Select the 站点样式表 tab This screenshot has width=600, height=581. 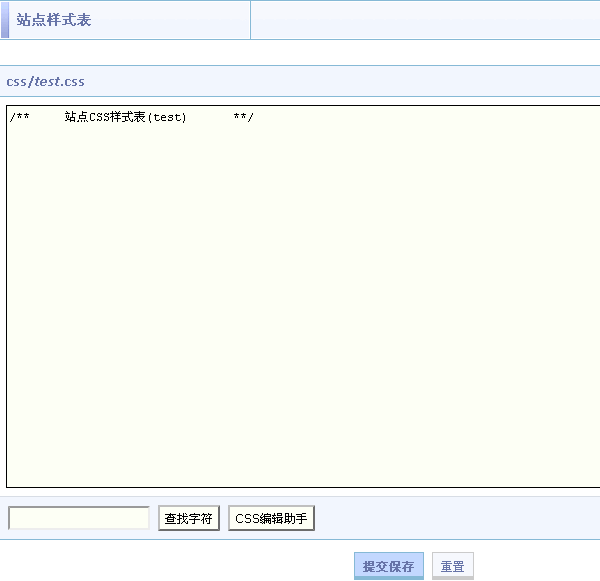[54, 20]
